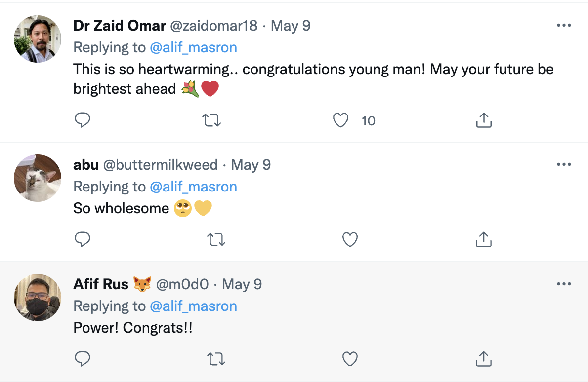
Task: Open abu's cat profile picture
Action: point(38,178)
